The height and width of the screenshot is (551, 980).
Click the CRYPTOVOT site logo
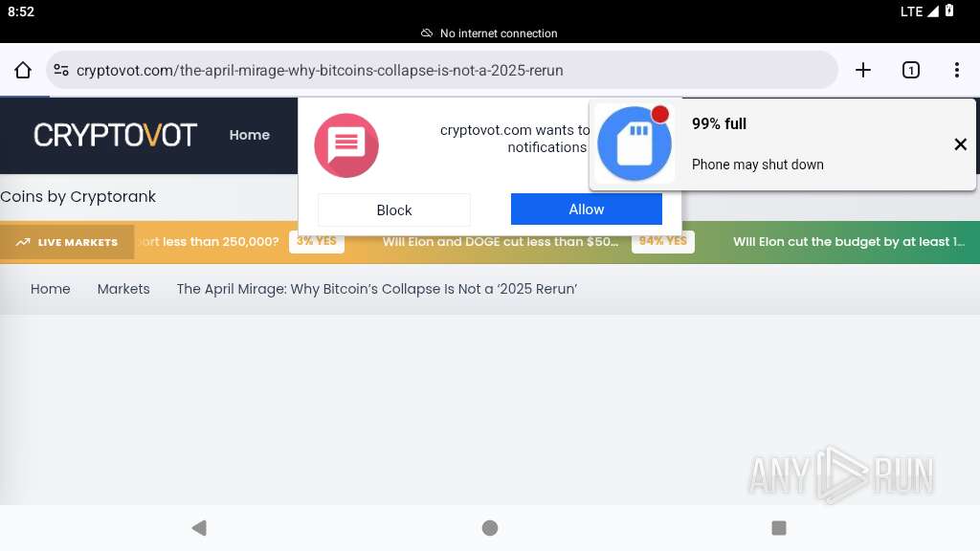point(115,135)
